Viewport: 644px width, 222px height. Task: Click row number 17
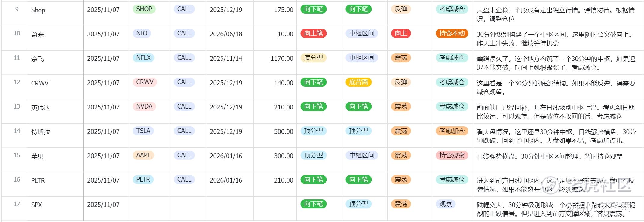(17, 204)
